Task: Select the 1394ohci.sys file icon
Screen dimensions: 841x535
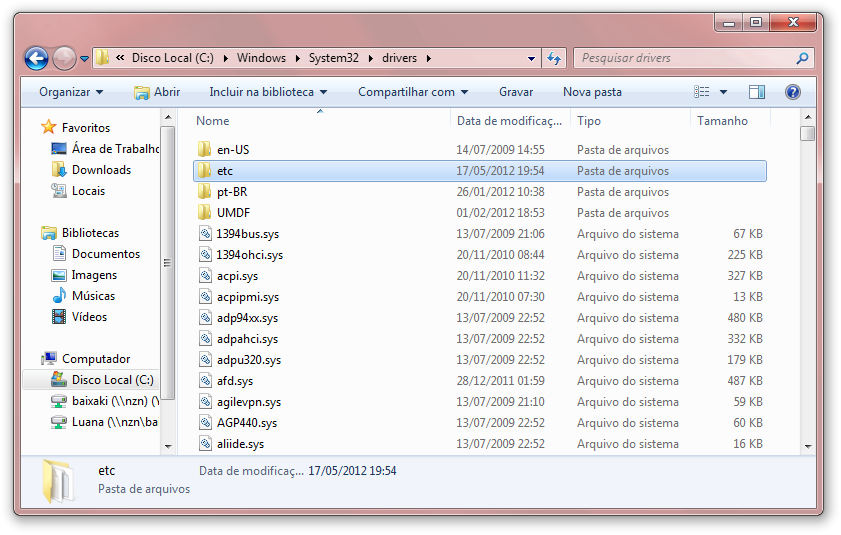Action: point(205,254)
